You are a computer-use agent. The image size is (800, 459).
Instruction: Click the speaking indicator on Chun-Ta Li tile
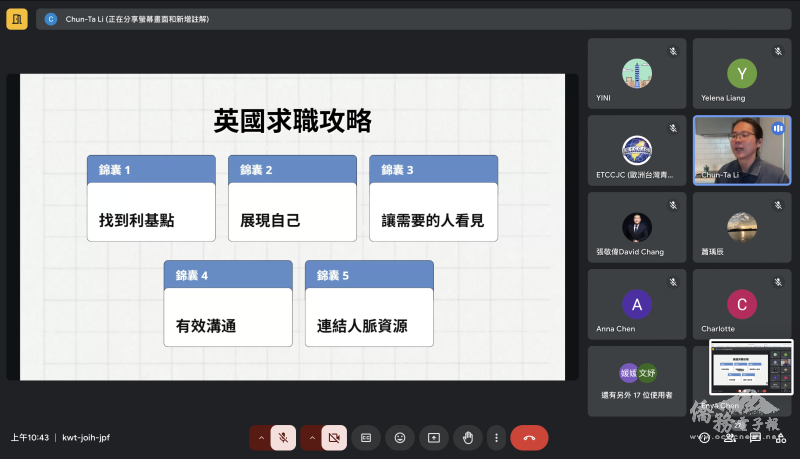pos(778,129)
